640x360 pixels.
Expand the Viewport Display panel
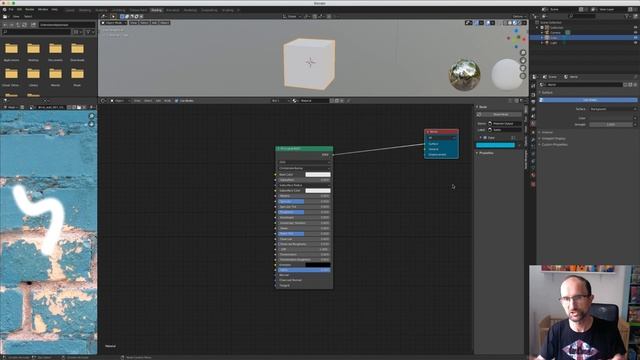552,138
